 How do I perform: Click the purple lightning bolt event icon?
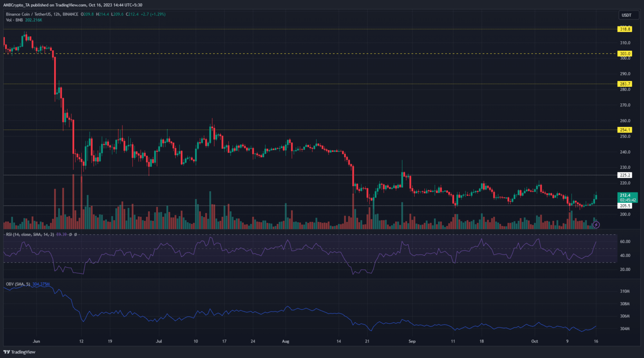click(x=596, y=225)
